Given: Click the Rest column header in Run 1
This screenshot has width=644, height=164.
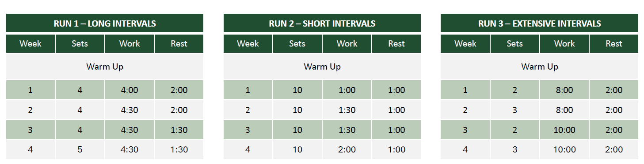Looking at the screenshot, I should pos(179,43).
